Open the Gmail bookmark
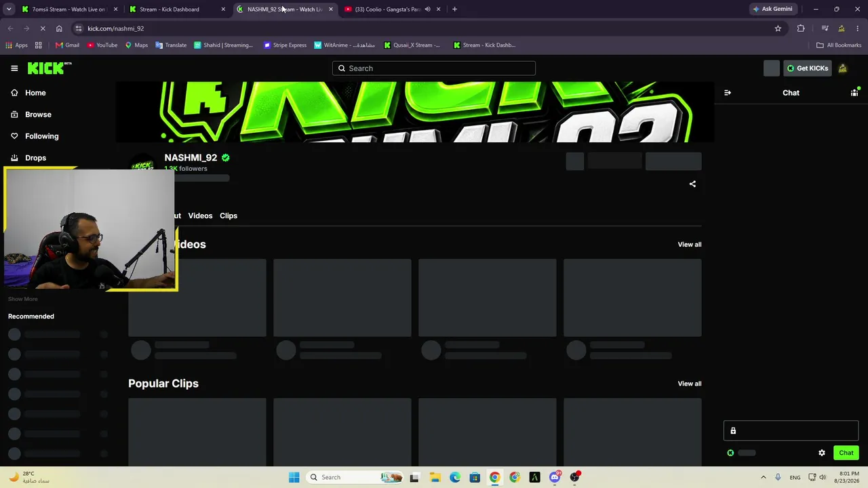 point(67,45)
